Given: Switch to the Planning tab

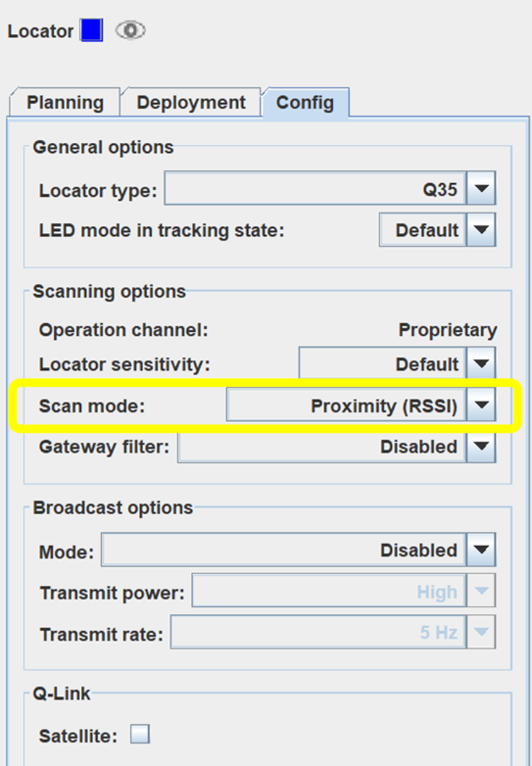Looking at the screenshot, I should (65, 102).
